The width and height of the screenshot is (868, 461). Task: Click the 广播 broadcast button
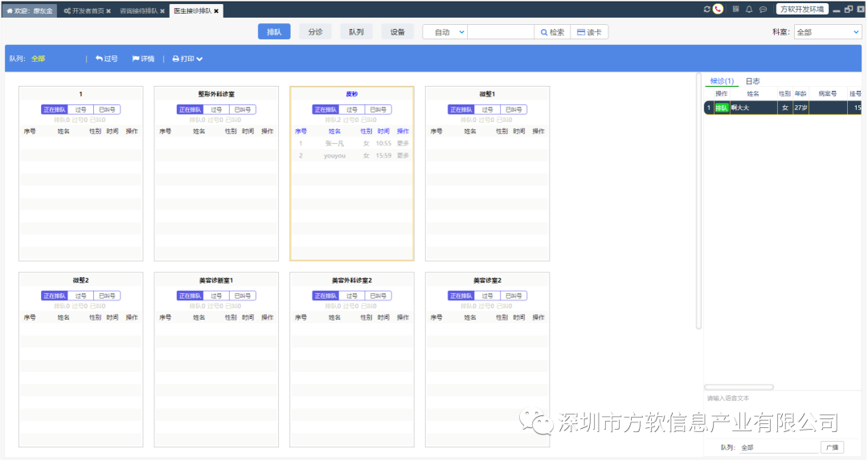tap(831, 447)
